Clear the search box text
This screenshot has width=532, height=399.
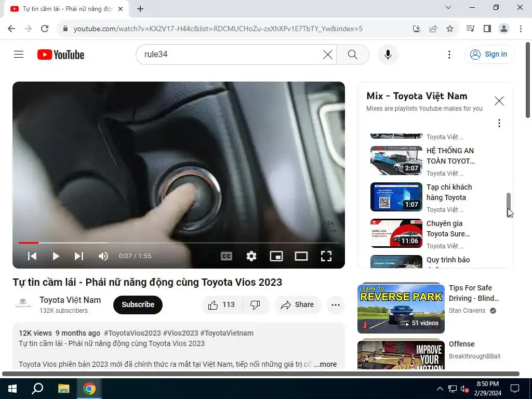pos(328,54)
